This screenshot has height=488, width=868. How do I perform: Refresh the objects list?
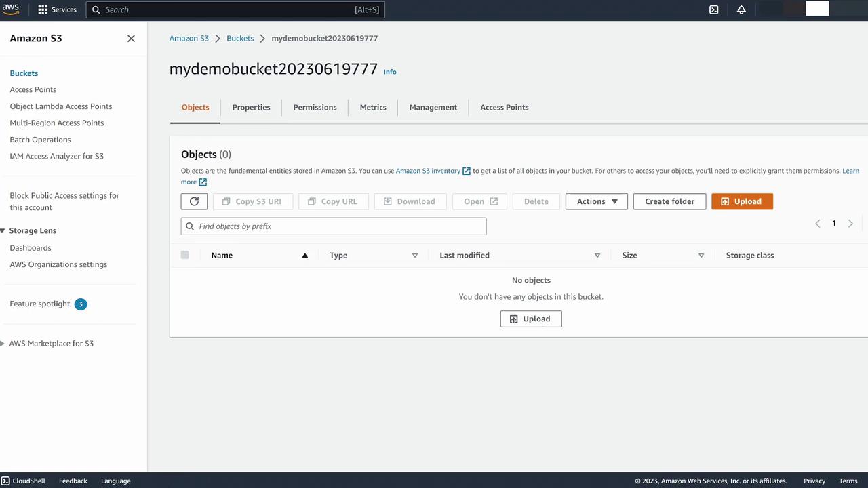194,201
